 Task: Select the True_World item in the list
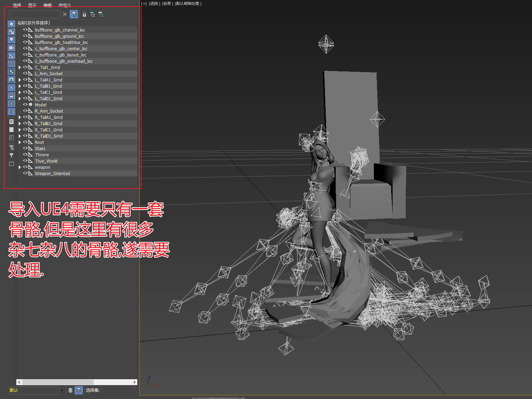pyautogui.click(x=46, y=161)
